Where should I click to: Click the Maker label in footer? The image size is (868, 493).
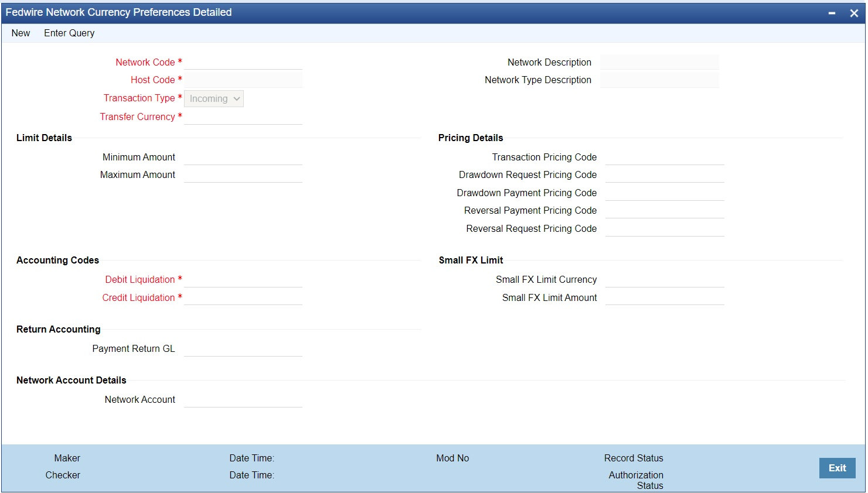click(67, 458)
